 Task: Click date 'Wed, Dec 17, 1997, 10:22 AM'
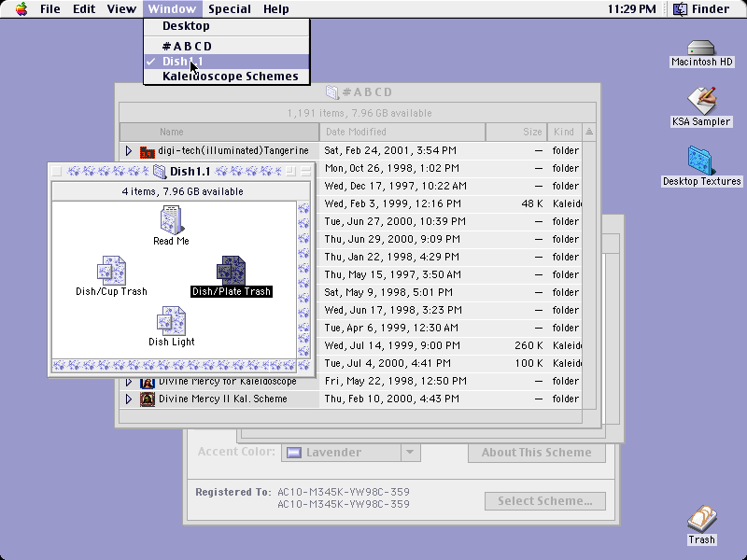click(x=395, y=186)
